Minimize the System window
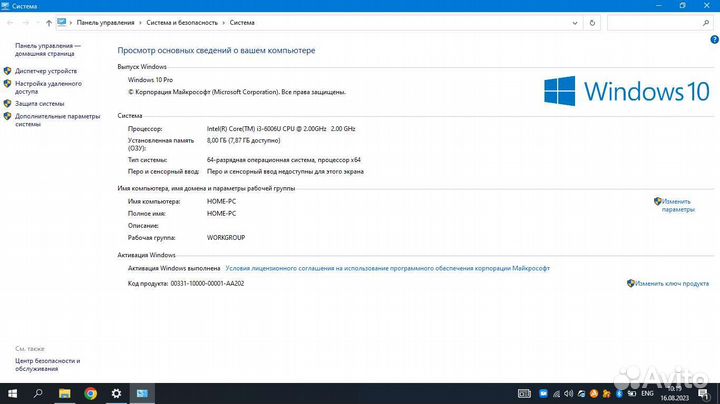The image size is (720, 404). [x=659, y=6]
